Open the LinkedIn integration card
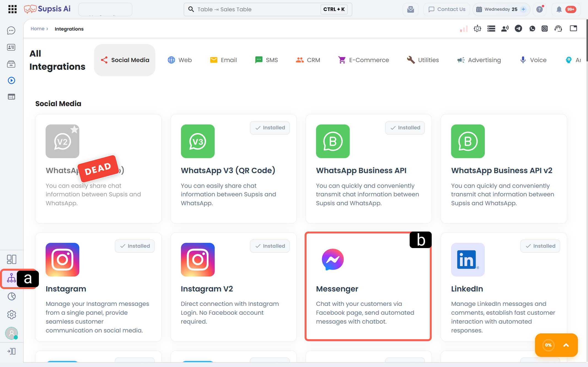 click(504, 287)
